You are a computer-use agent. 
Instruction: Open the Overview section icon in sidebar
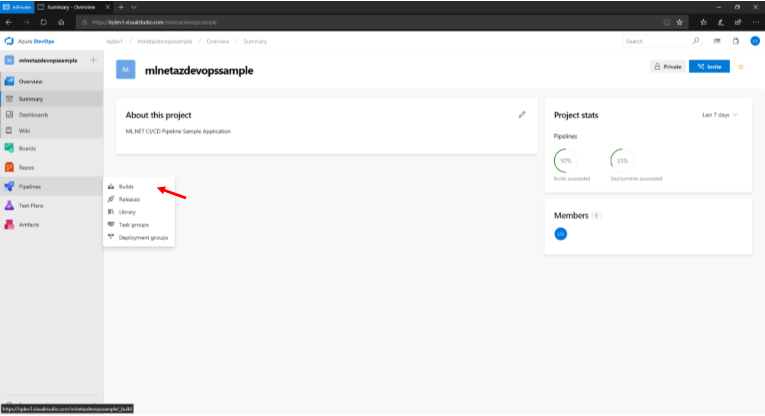click(9, 81)
